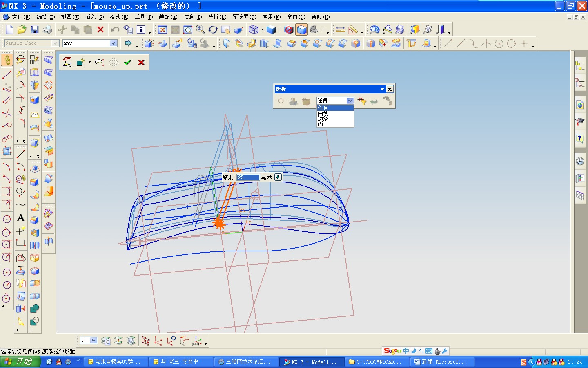Click the Hole feature icon in the feature toolbar

coord(35,100)
